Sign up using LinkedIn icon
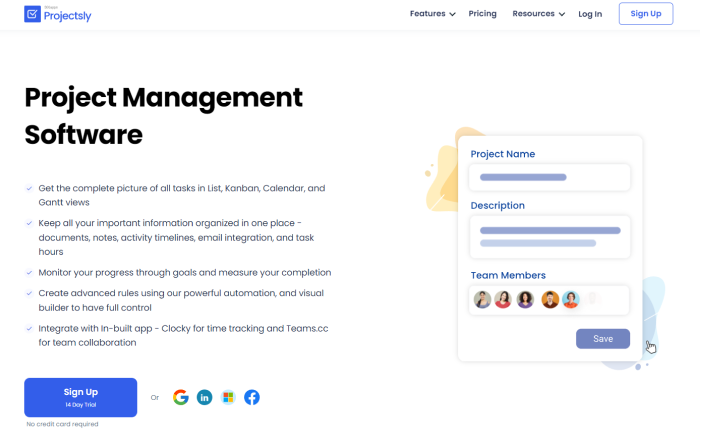Viewport: 701px width, 436px height. (x=204, y=397)
